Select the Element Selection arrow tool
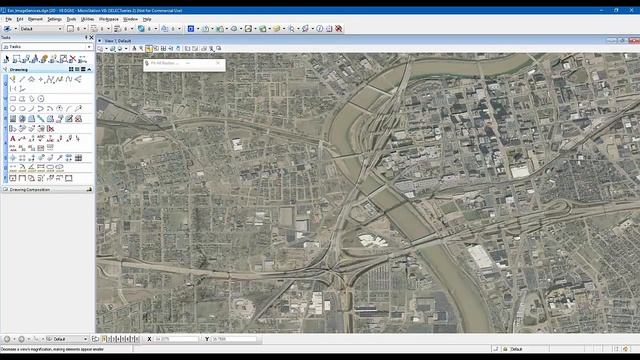This screenshot has width=640, height=360. pos(7,59)
